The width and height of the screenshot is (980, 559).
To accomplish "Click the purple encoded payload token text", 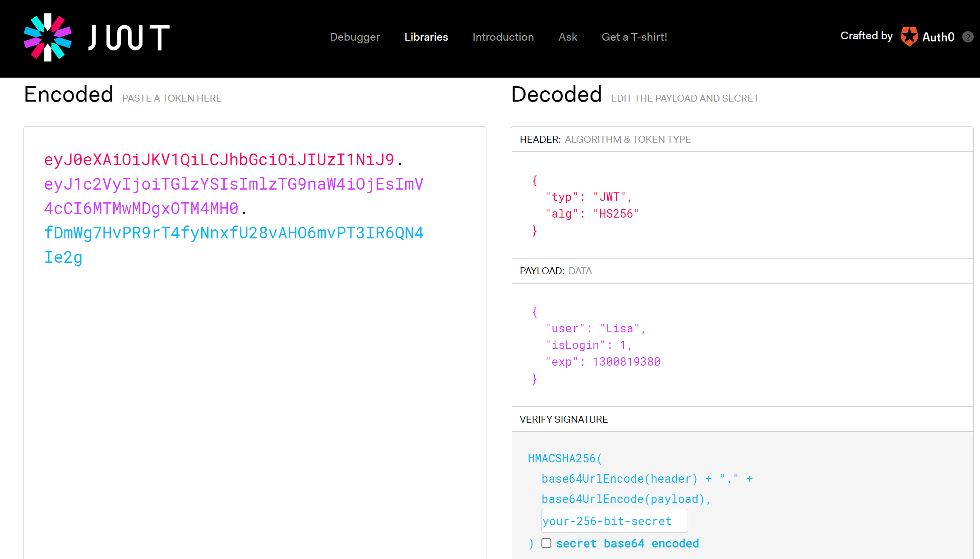I will [233, 184].
